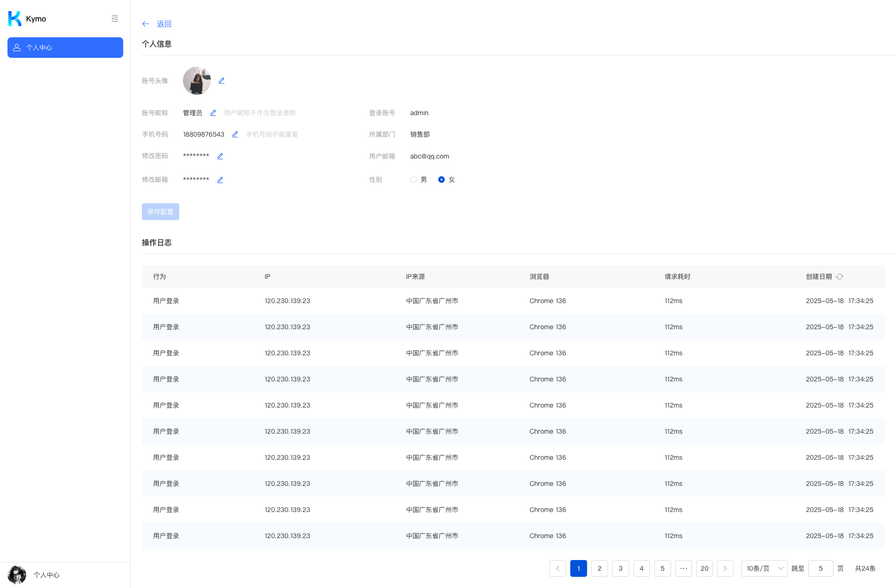Viewport: 896px width, 588px height.
Task: Click the 保存配置 button
Action: click(x=161, y=212)
